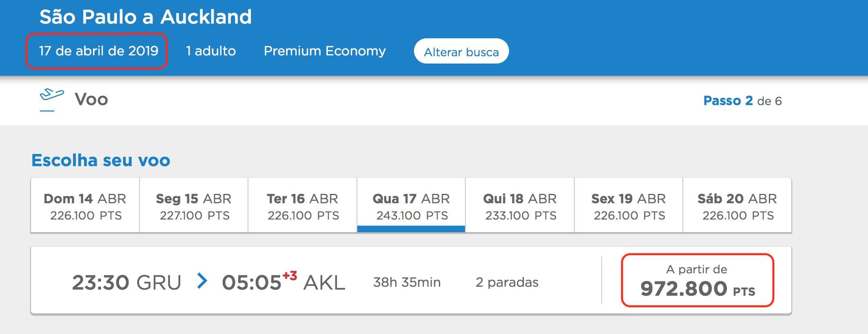
Task: Select the Qui 18 ABR date tab
Action: [520, 205]
